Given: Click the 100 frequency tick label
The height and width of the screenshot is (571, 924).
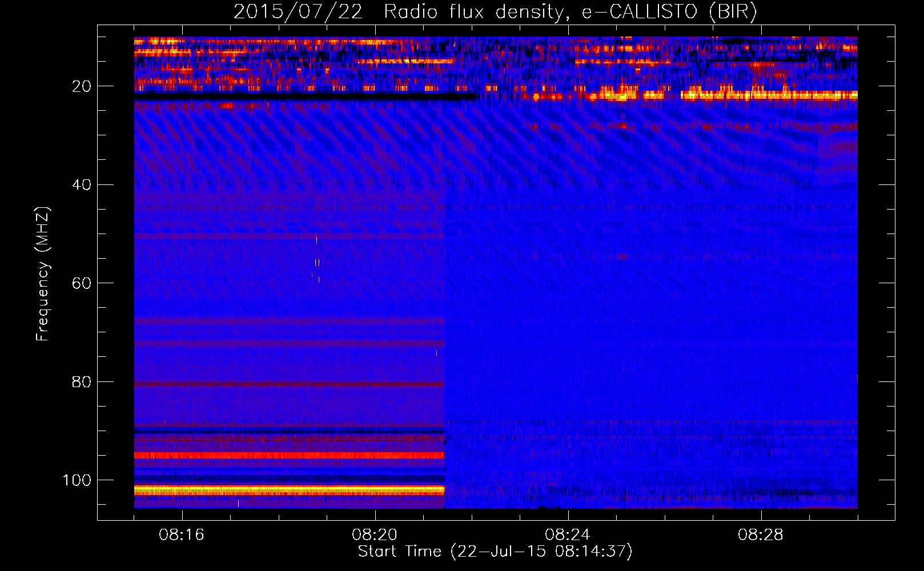Looking at the screenshot, I should click(x=77, y=480).
